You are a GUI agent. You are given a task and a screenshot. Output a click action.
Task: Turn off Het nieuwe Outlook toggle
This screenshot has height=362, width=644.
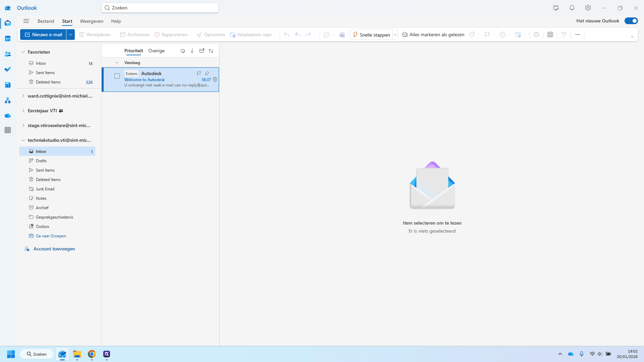point(631,21)
